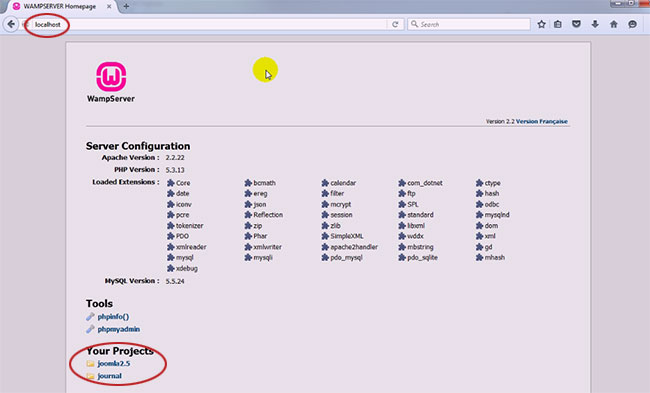Click the puzzle icon next to calendar

[x=325, y=183]
